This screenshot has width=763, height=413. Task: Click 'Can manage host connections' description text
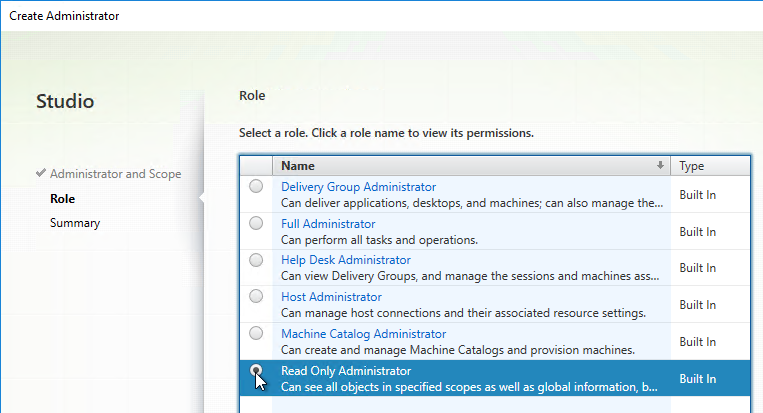coord(463,313)
